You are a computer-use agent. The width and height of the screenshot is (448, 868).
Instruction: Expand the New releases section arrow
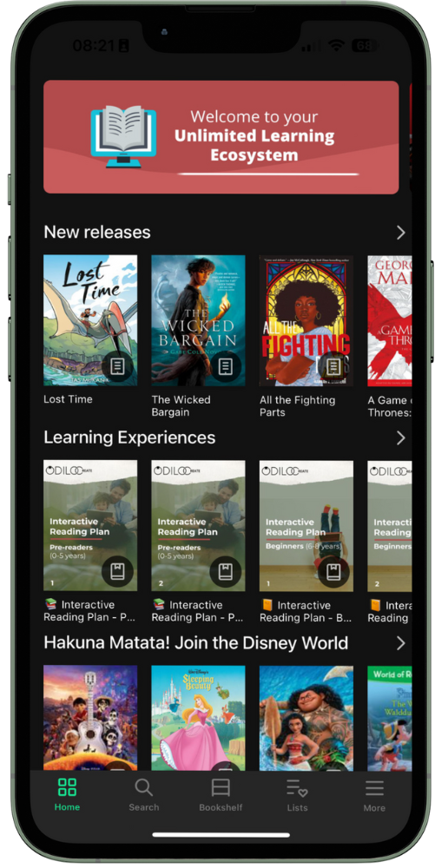[401, 233]
